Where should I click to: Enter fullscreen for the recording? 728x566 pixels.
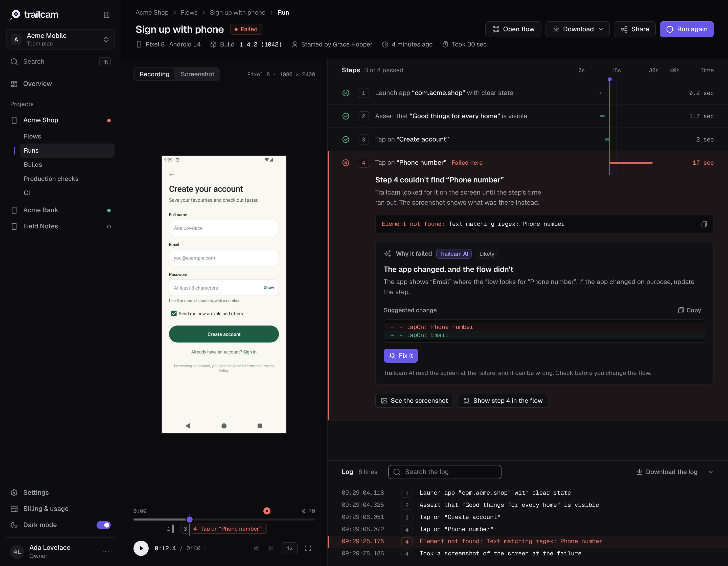[x=308, y=548]
